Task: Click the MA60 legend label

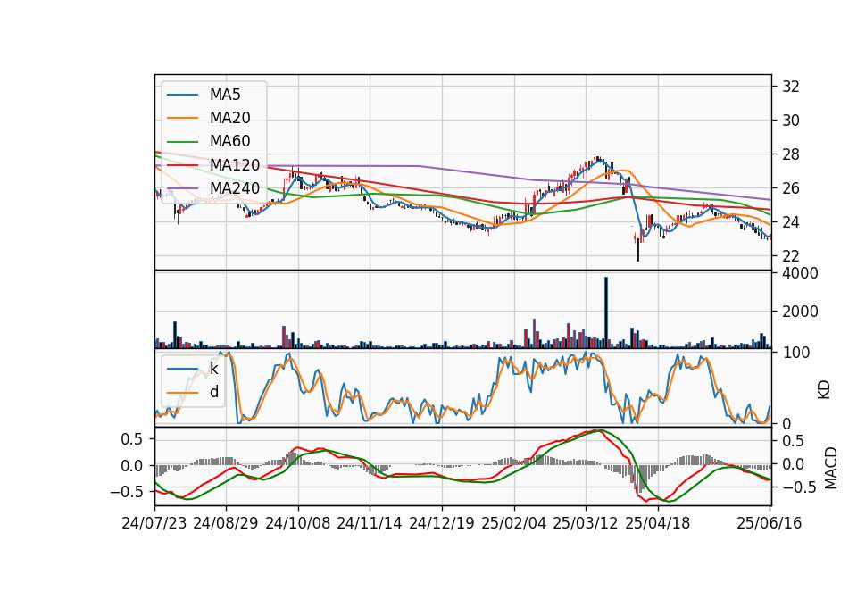Action: point(230,142)
